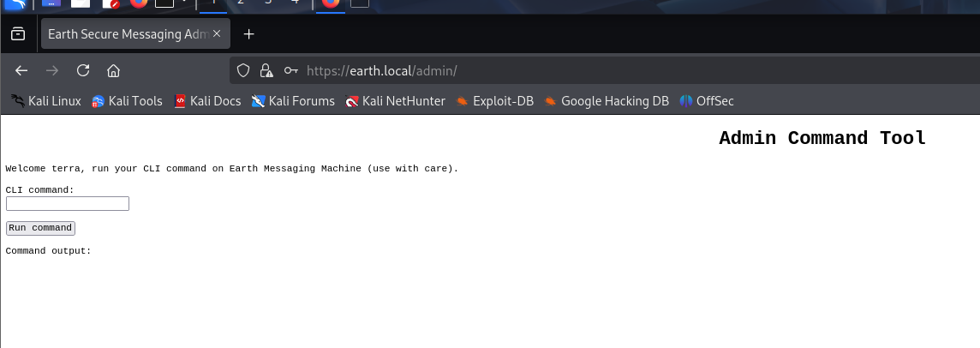
Task: Open the Kali Tools bookmark
Action: pyautogui.click(x=127, y=101)
